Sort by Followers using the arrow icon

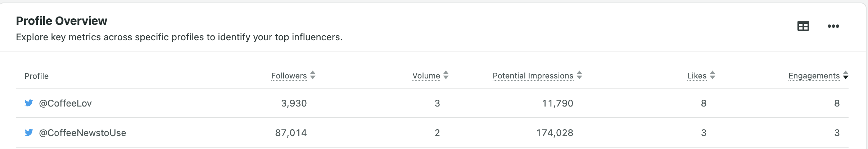pyautogui.click(x=313, y=75)
